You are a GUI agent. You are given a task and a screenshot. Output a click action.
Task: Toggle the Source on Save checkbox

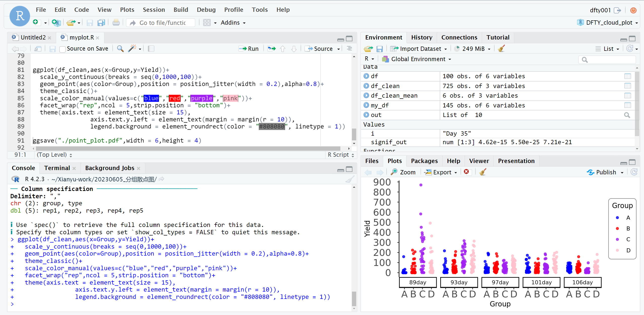click(62, 49)
